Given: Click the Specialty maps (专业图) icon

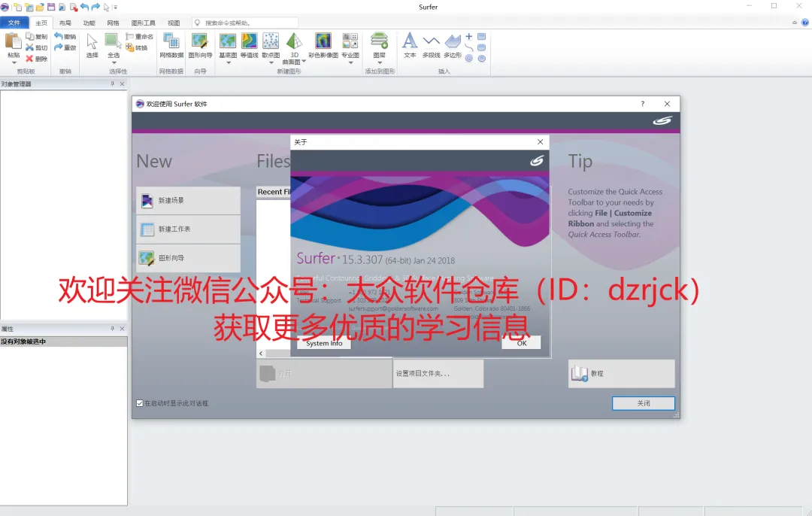Looking at the screenshot, I should click(x=350, y=41).
